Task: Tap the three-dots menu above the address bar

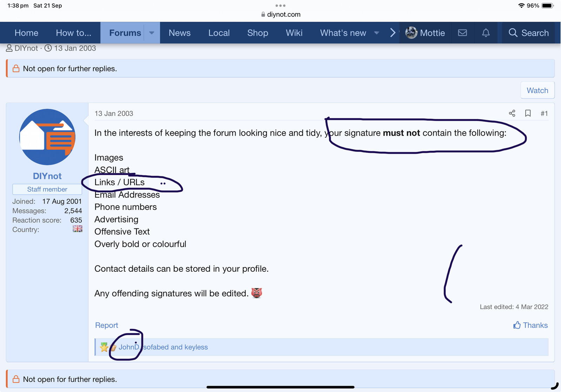Action: pyautogui.click(x=280, y=6)
